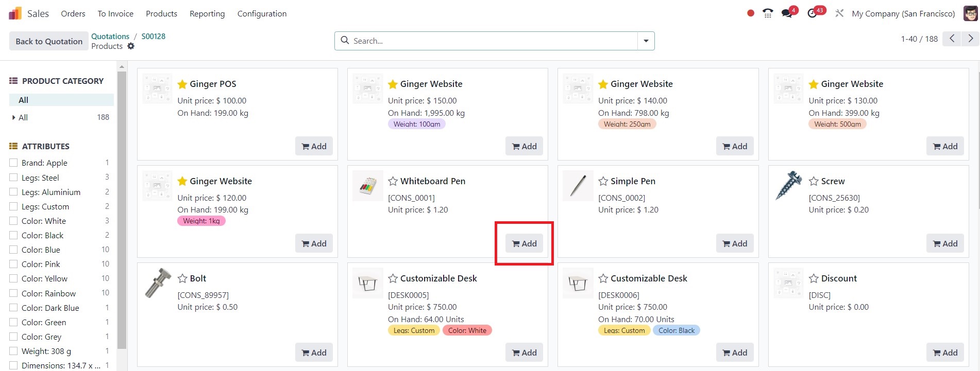Open the Configuration menu
Image resolution: width=980 pixels, height=371 pixels.
[262, 14]
